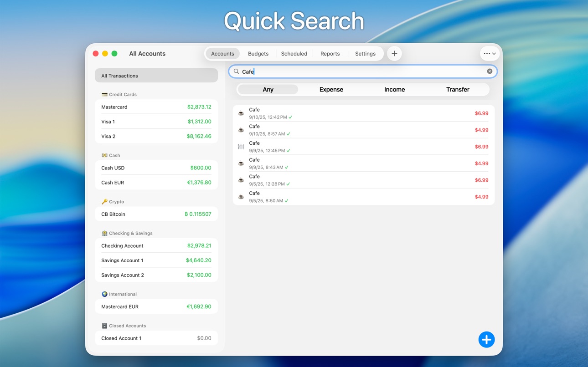The height and width of the screenshot is (367, 588).
Task: Open the Cafe transaction dated 9/10/25, 12:42 PM
Action: point(364,113)
